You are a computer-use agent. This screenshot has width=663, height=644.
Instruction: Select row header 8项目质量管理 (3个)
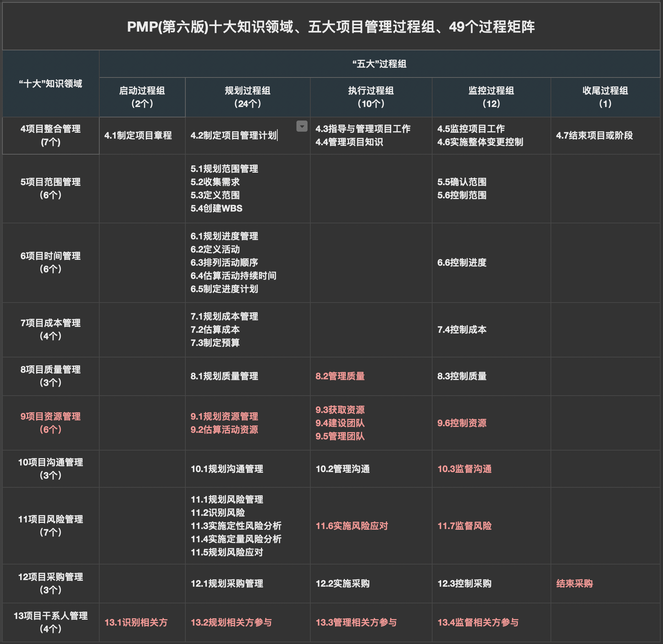pyautogui.click(x=51, y=376)
